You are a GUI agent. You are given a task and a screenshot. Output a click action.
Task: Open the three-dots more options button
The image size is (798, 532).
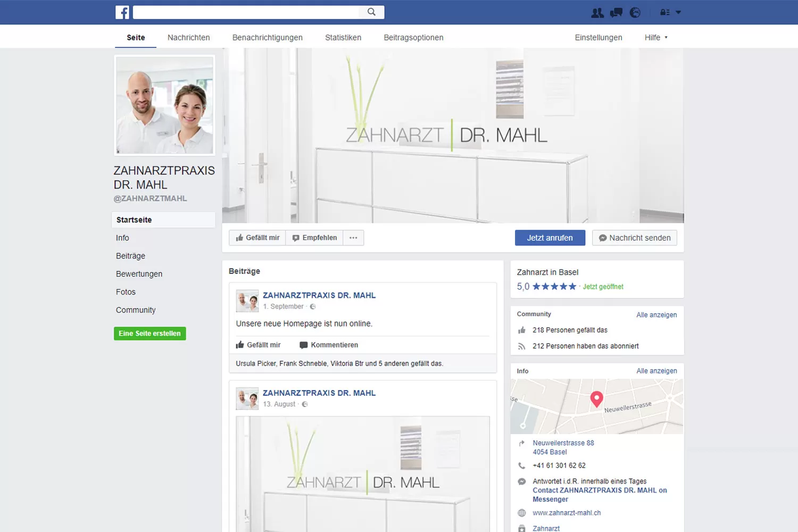pos(353,238)
